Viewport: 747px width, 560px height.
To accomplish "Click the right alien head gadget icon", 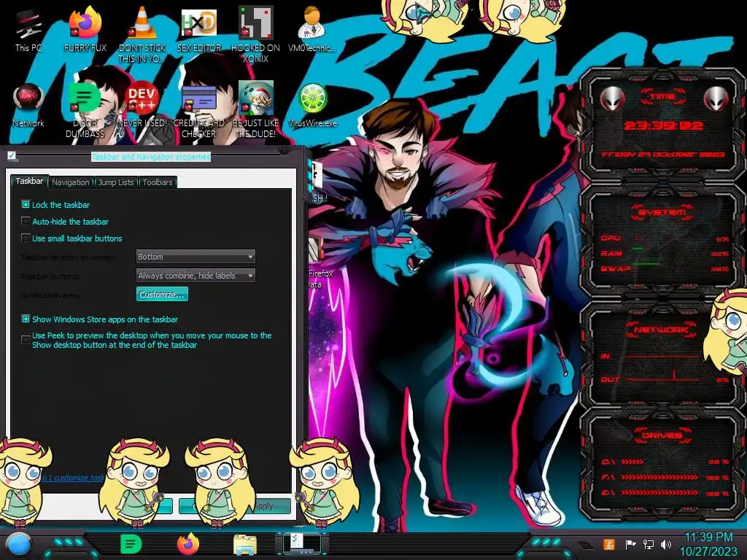I will click(716, 98).
